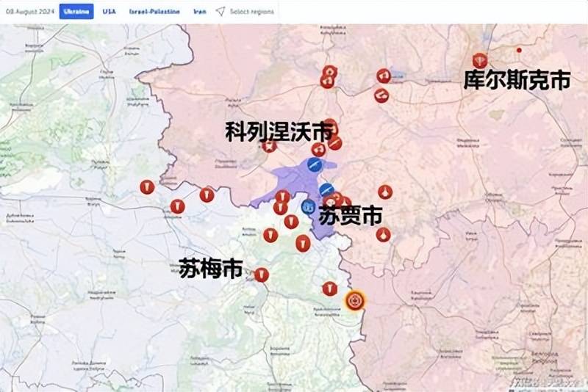The image size is (588, 392).
Task: Select the orange glowing marker on the border
Action: pos(354,301)
